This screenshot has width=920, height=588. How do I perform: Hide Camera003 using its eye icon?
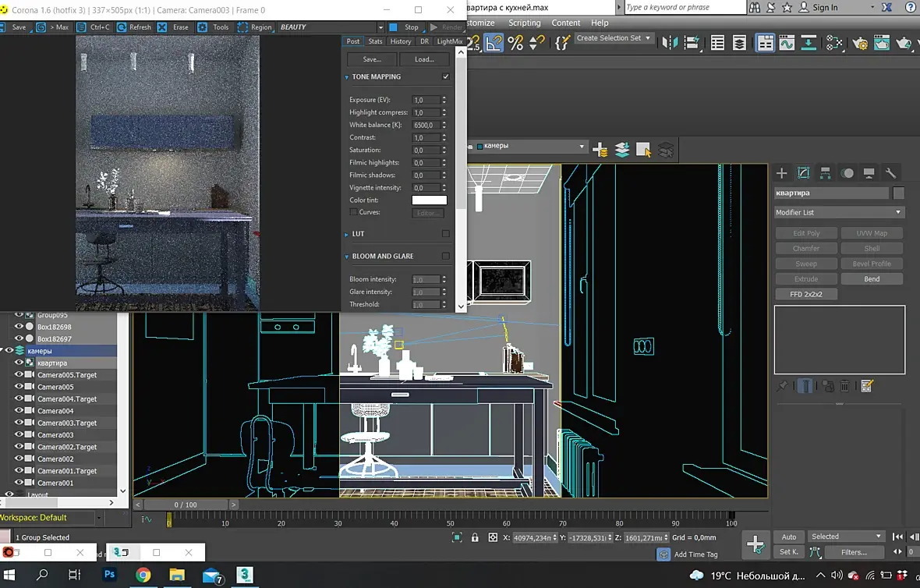[19, 435]
